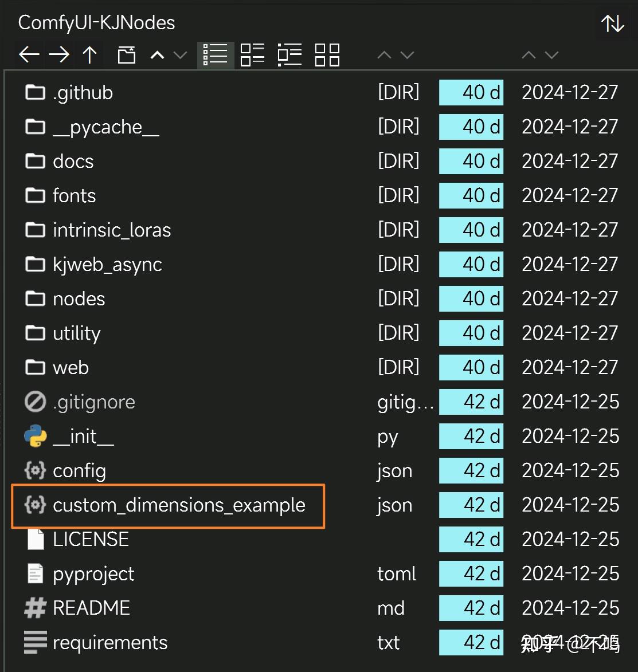Open a new folder tab
Viewport: 638px width, 672px height.
point(126,54)
